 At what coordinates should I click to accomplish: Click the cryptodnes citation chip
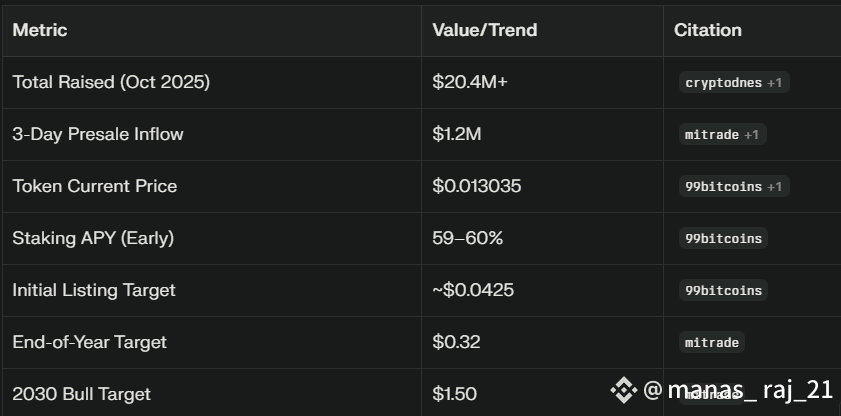click(x=734, y=83)
